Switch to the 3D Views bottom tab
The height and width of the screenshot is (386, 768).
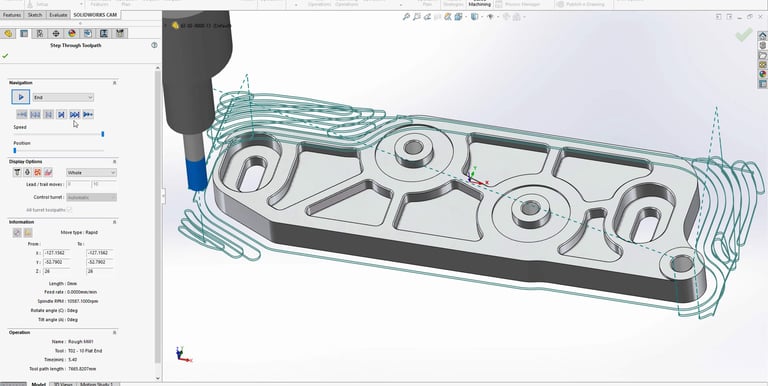pos(63,384)
